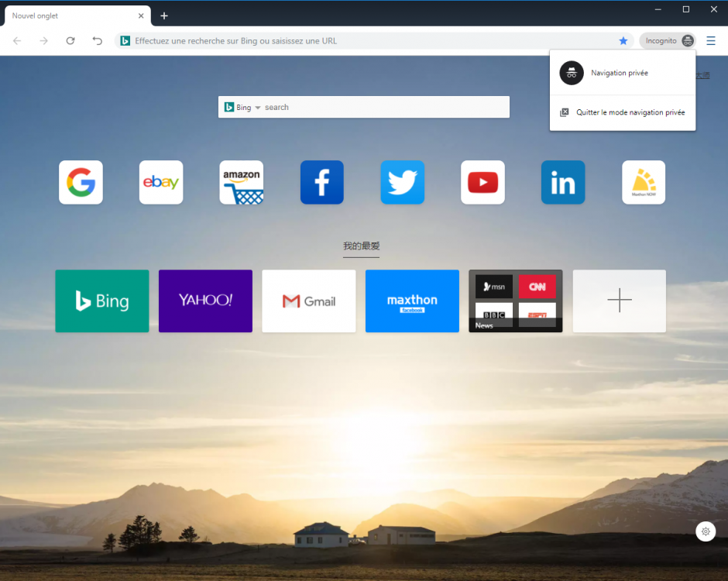This screenshot has height=581, width=728.
Task: Open the YouTube quick-access shortcut
Action: click(482, 182)
